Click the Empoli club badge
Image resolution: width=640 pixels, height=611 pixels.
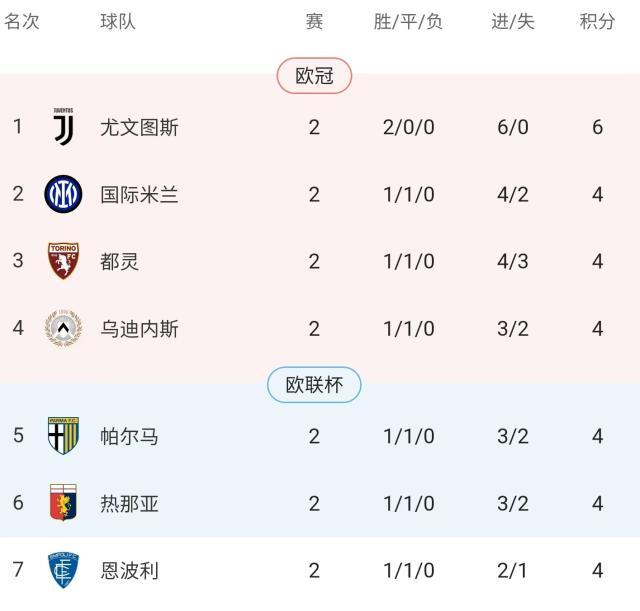point(63,570)
